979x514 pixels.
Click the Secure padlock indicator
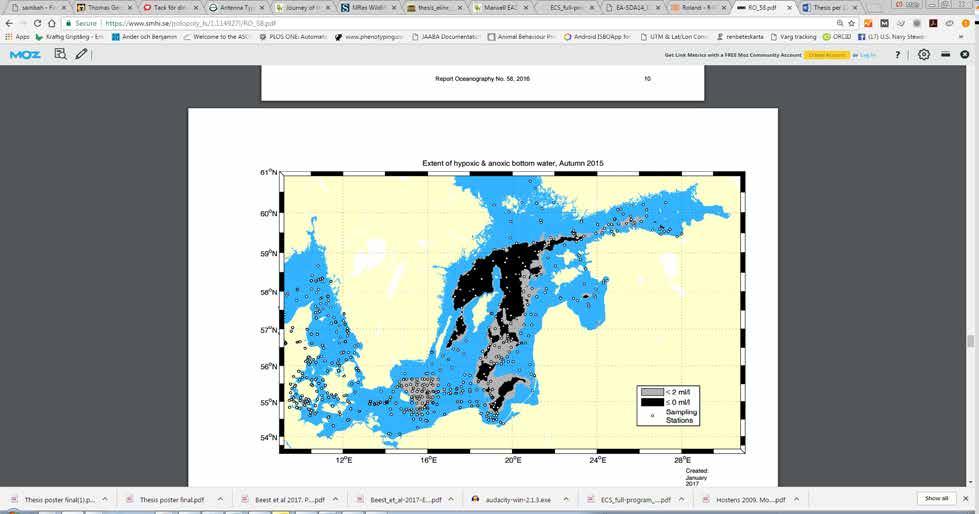click(81, 23)
